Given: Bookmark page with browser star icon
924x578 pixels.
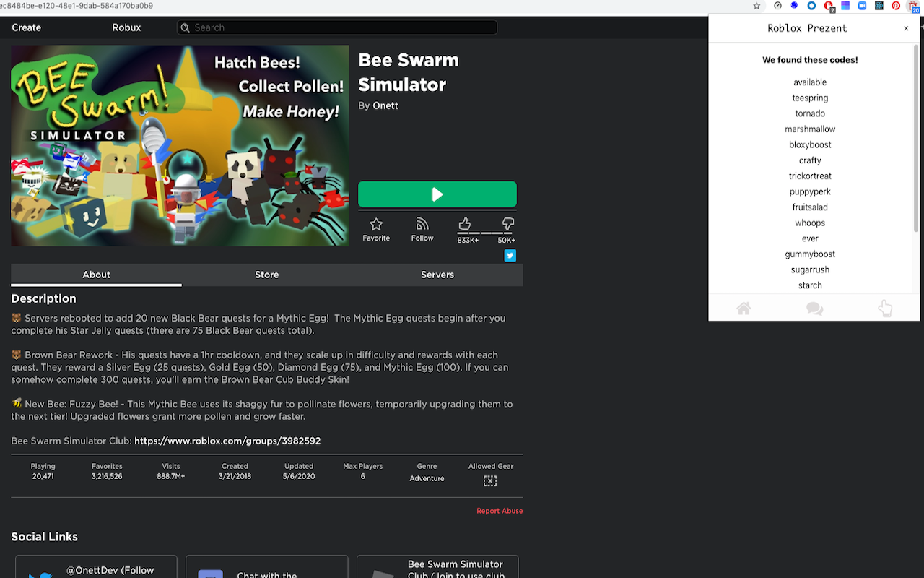Looking at the screenshot, I should tap(757, 6).
